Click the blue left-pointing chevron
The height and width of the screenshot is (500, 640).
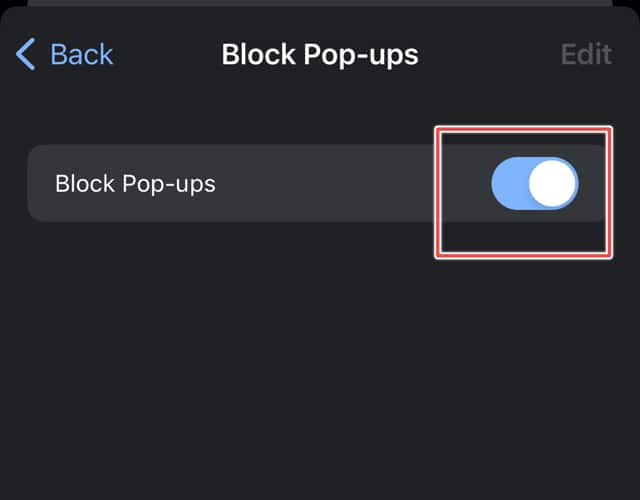coord(27,54)
